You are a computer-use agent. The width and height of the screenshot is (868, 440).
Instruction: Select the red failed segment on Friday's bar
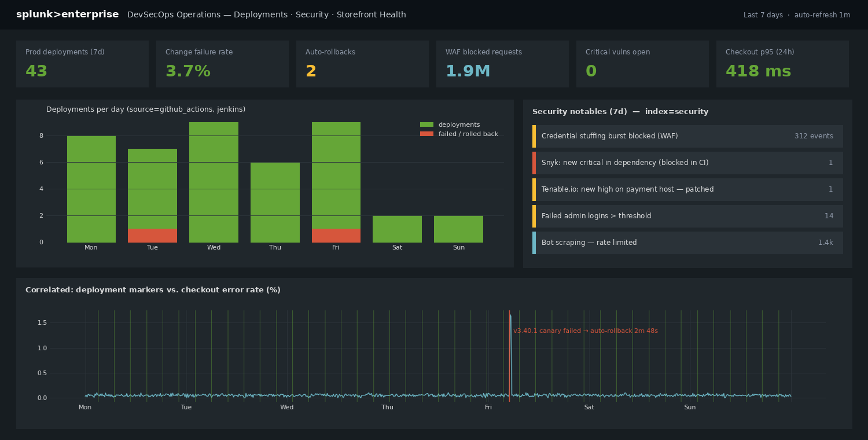(x=336, y=236)
